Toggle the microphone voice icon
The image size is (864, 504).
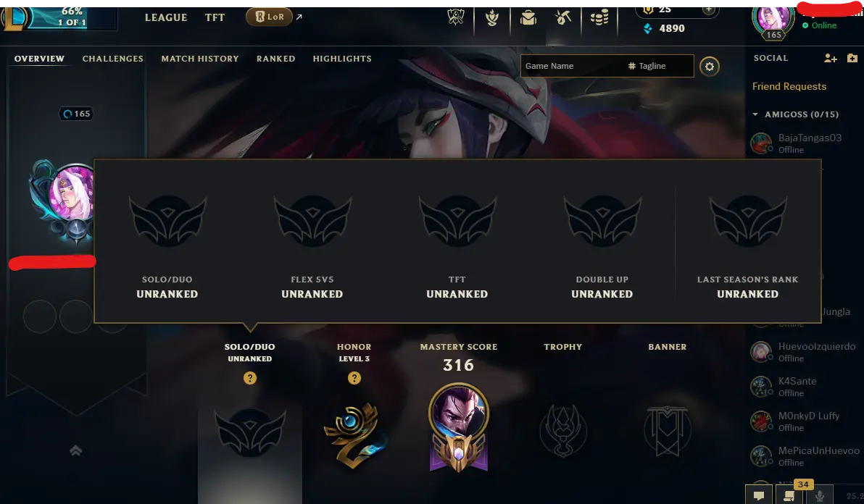(x=819, y=495)
